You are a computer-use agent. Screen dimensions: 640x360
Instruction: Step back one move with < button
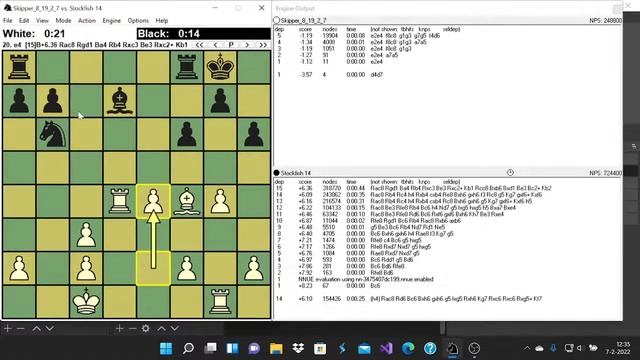(215, 45)
